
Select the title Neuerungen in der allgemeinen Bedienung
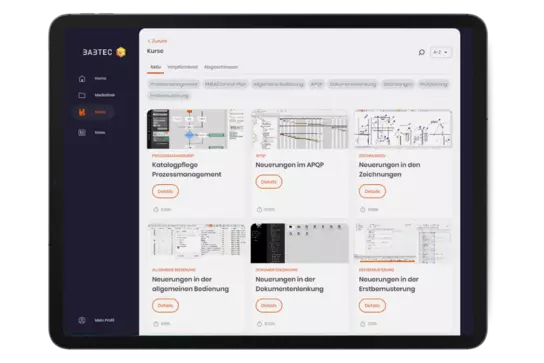click(x=190, y=284)
